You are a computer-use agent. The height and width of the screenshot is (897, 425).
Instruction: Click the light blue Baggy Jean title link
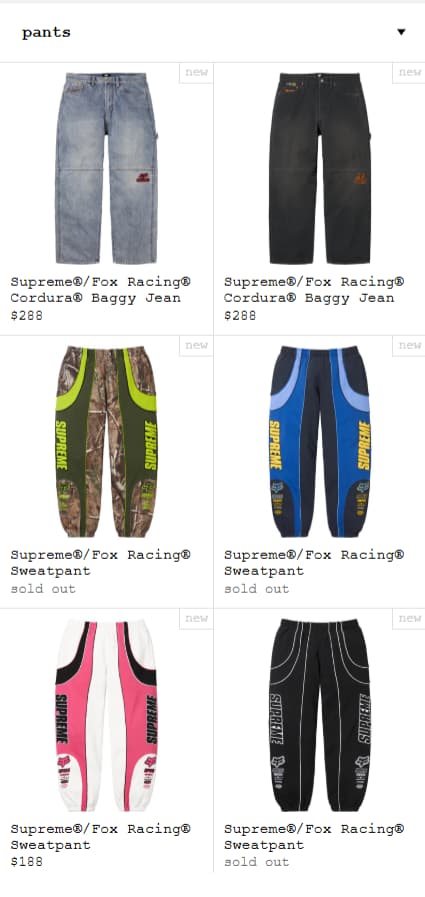101,289
